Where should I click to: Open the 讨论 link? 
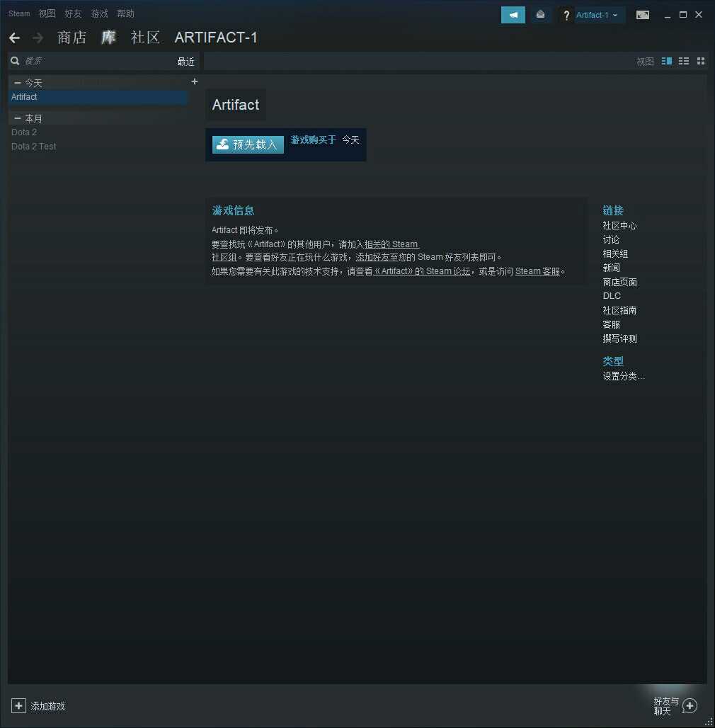(611, 239)
